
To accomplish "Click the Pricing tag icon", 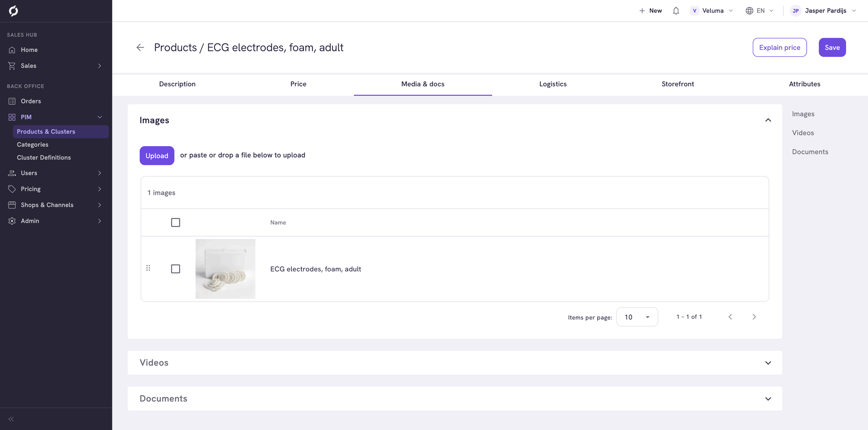I will [x=12, y=189].
